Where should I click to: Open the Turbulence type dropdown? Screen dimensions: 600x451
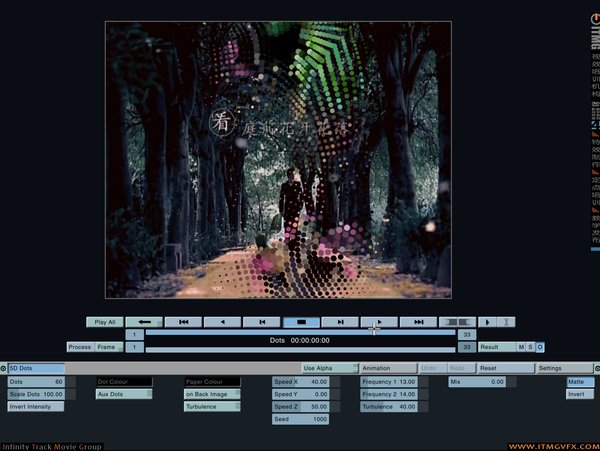pyautogui.click(x=212, y=407)
